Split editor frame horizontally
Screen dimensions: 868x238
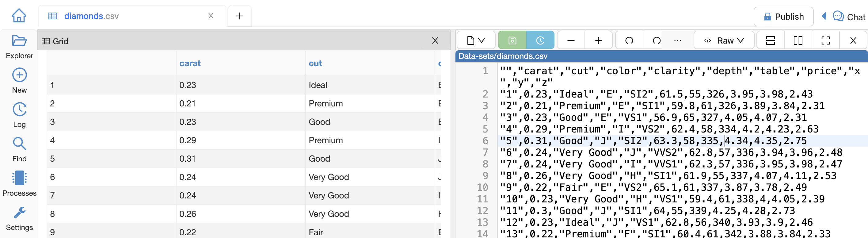pyautogui.click(x=770, y=41)
